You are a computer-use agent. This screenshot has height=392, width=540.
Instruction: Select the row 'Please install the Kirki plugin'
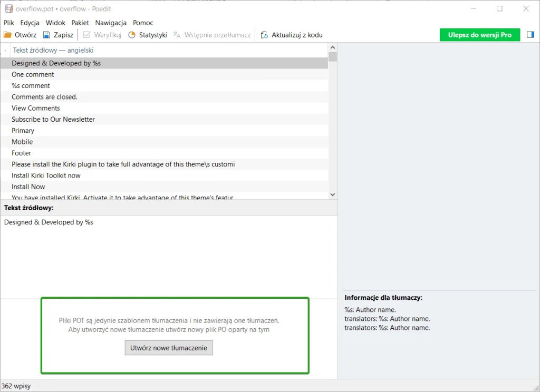(x=165, y=164)
